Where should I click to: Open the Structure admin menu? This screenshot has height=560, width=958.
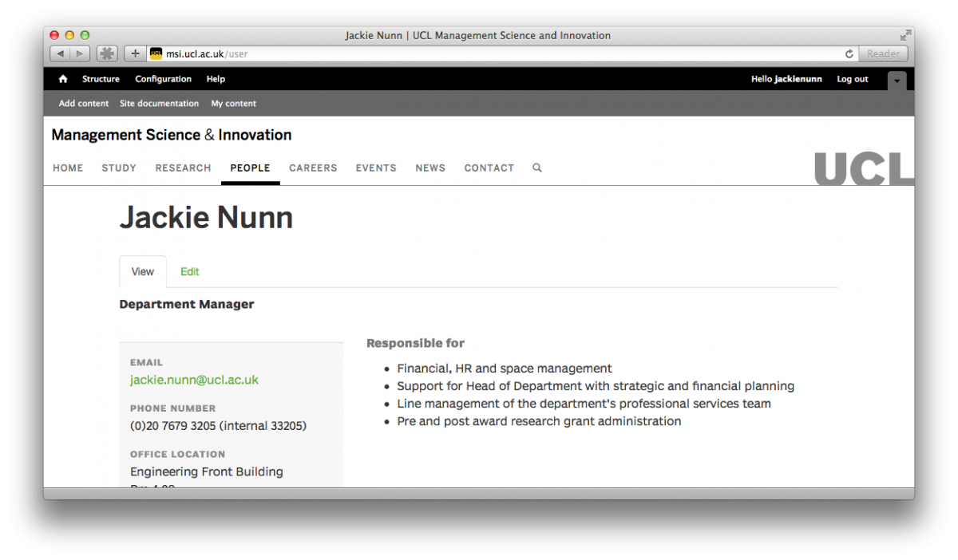click(x=101, y=79)
